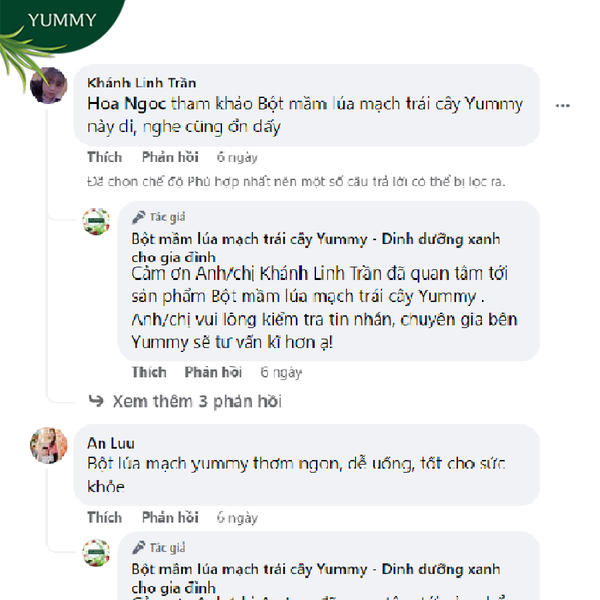Click the Yummy page avatar in first reply
600x600 pixels.
click(96, 222)
